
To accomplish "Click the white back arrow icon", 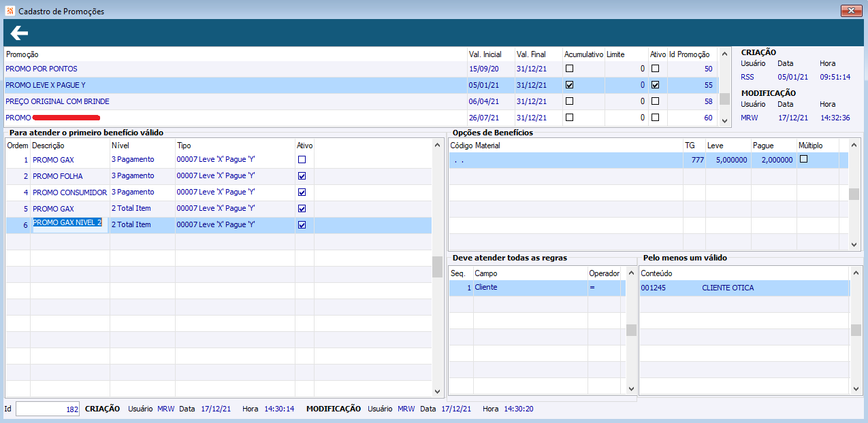I will pos(19,33).
